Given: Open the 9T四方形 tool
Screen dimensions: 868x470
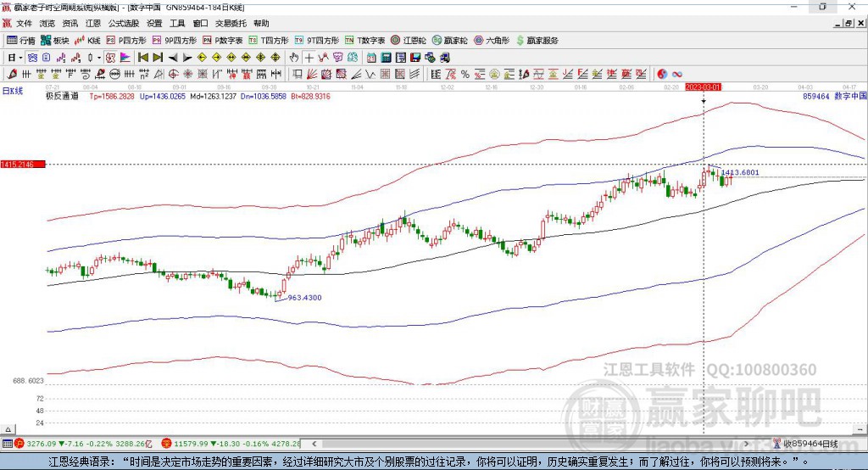Looking at the screenshot, I should 317,41.
